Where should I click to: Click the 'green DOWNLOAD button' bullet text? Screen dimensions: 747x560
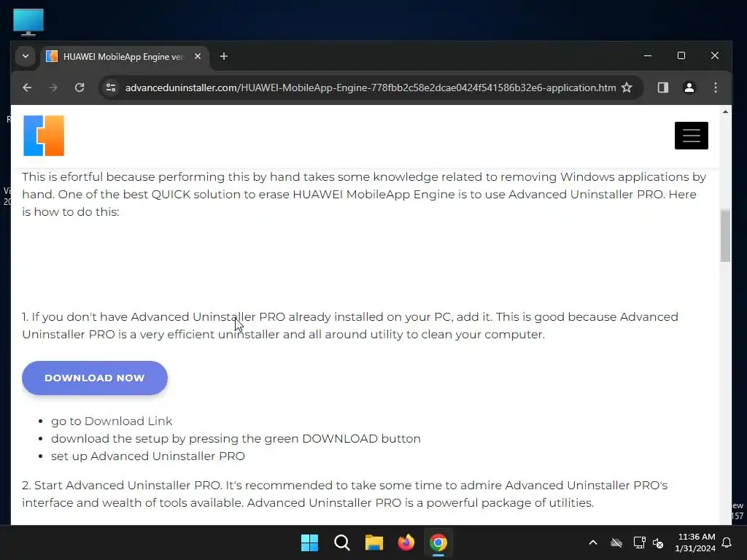pos(236,438)
